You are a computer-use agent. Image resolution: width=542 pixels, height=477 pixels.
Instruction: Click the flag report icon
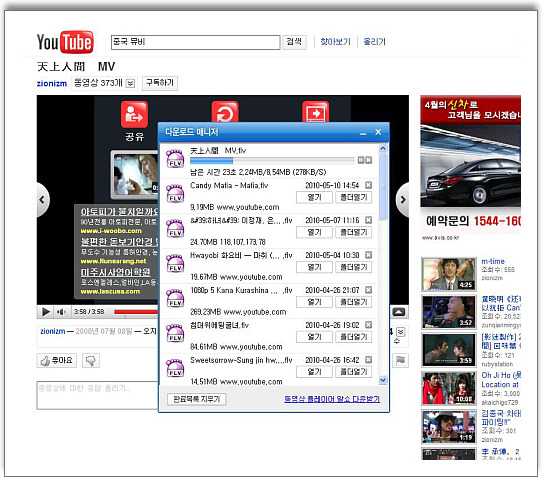(400, 360)
